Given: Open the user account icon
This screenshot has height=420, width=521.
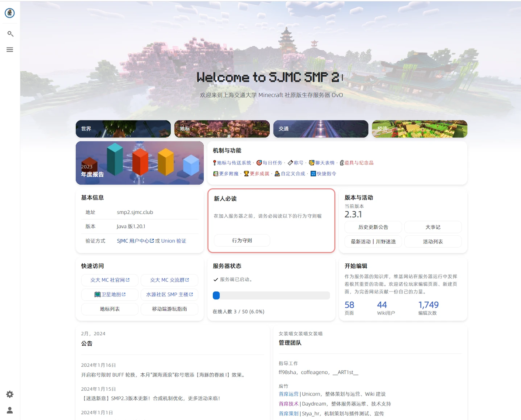Looking at the screenshot, I should (x=10, y=410).
